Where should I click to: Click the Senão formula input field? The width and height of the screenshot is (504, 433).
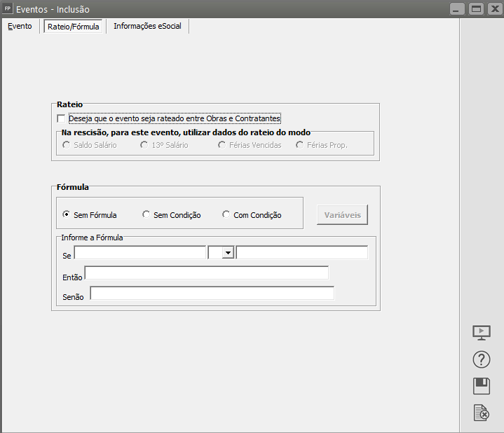[212, 294]
